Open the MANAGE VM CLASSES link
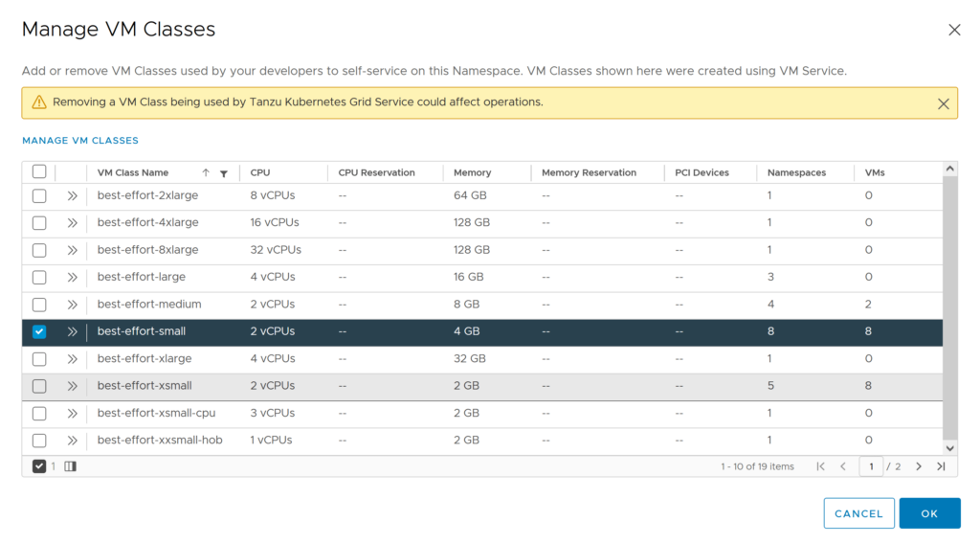Viewport: 980px width, 544px height. click(x=80, y=141)
